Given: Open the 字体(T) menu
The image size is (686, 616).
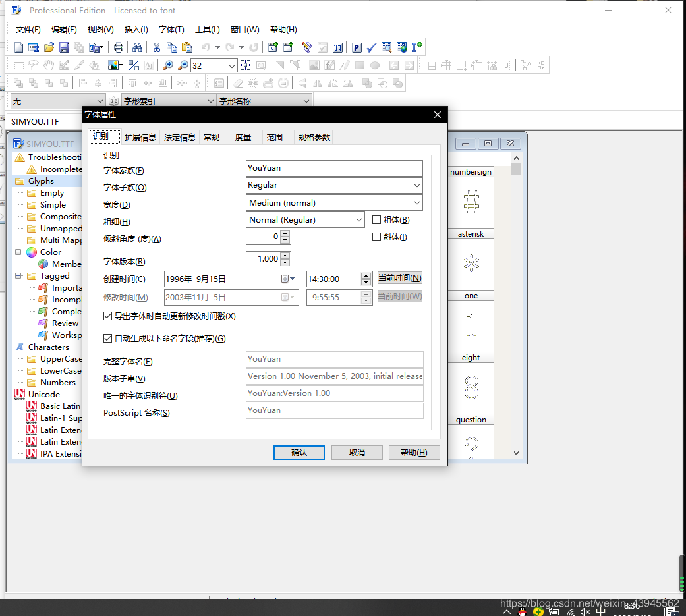Looking at the screenshot, I should [171, 29].
